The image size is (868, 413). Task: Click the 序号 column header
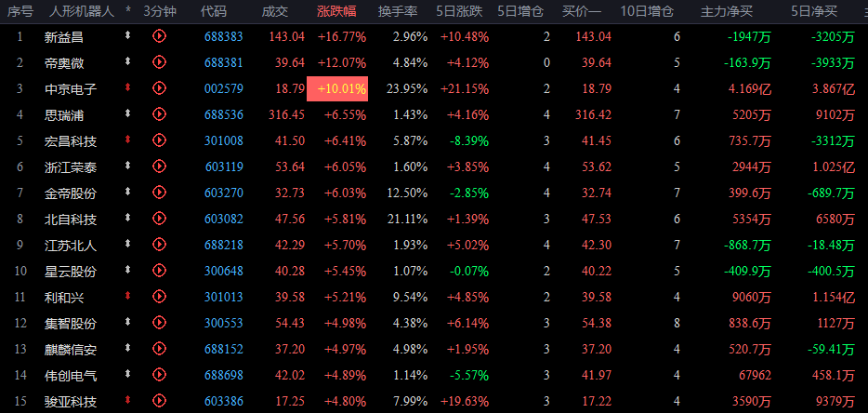20,11
